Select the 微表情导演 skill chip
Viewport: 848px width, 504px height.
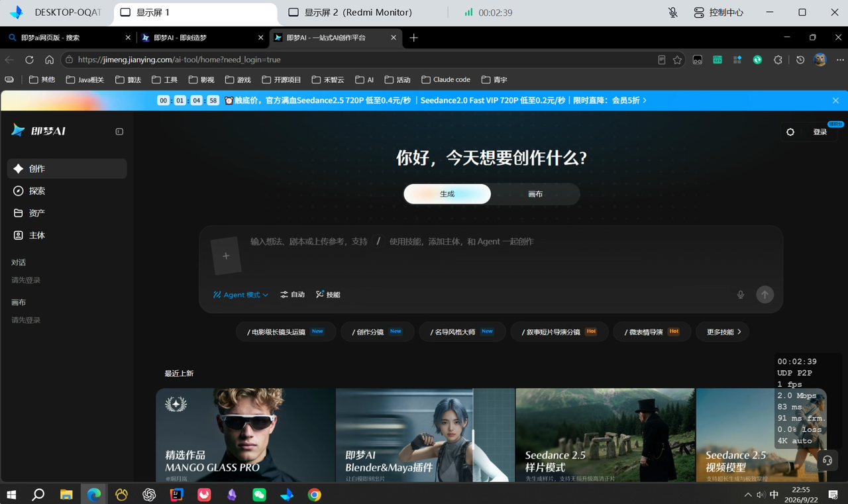(x=652, y=332)
